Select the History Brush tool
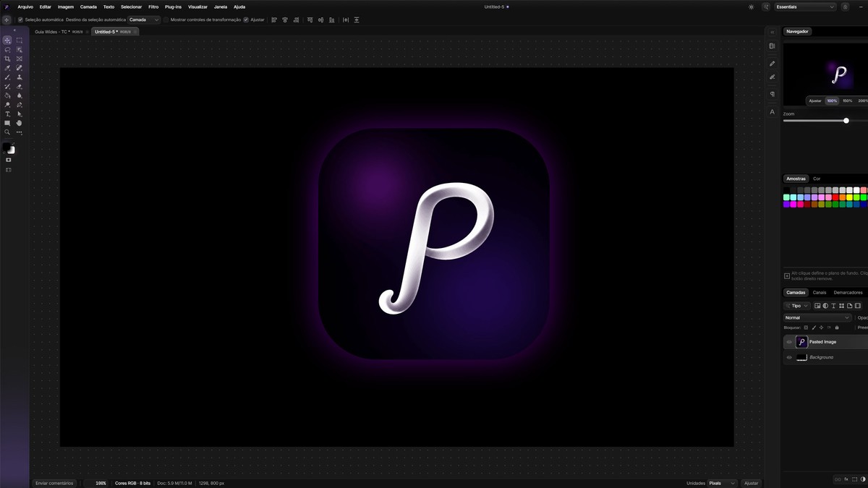This screenshot has height=488, width=868. pyautogui.click(x=7, y=87)
